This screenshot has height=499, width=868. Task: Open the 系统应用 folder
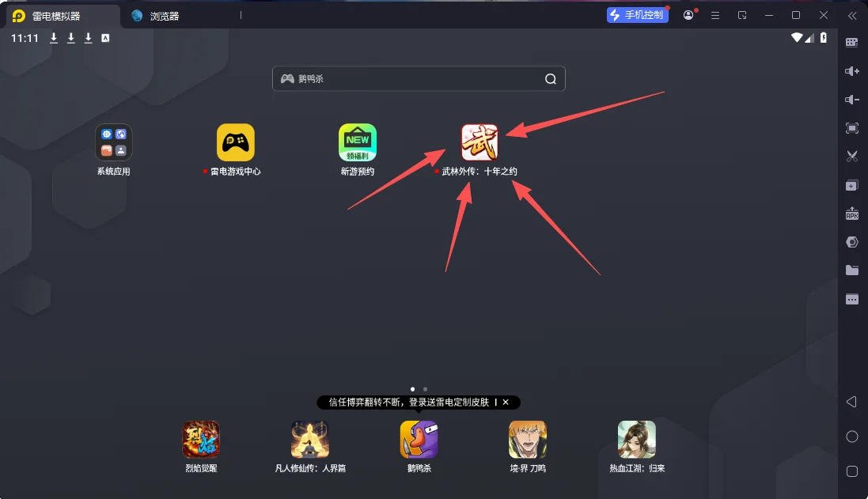point(113,142)
